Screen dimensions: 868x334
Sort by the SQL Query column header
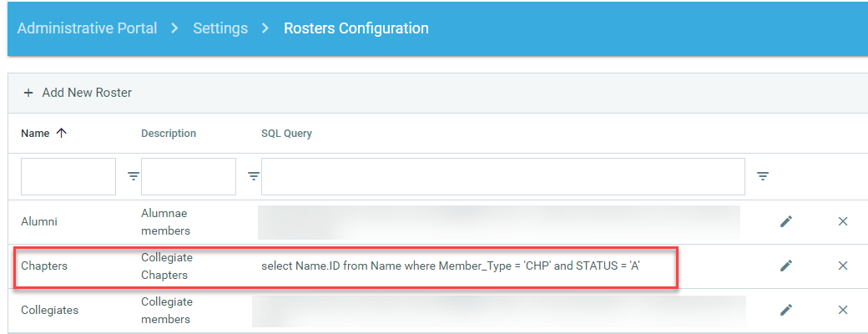286,134
